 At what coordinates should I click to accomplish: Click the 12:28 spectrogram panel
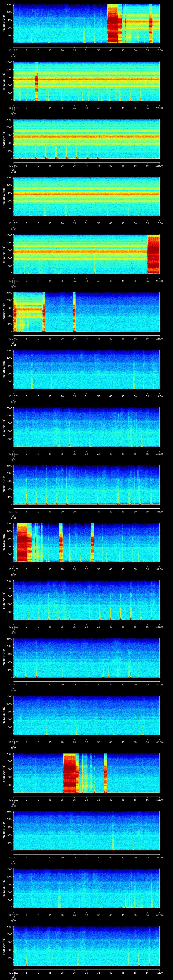[x=86, y=369]
